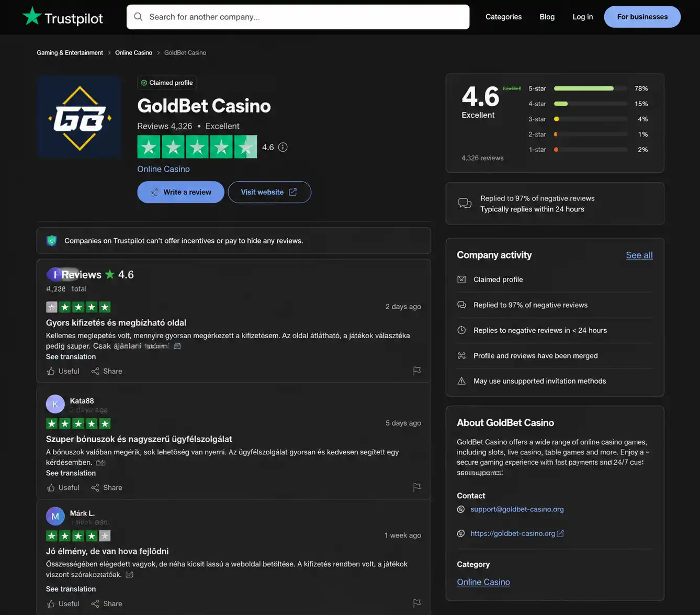Image resolution: width=700 pixels, height=615 pixels.
Task: Filter reviews by 4-star rating
Action: point(588,104)
